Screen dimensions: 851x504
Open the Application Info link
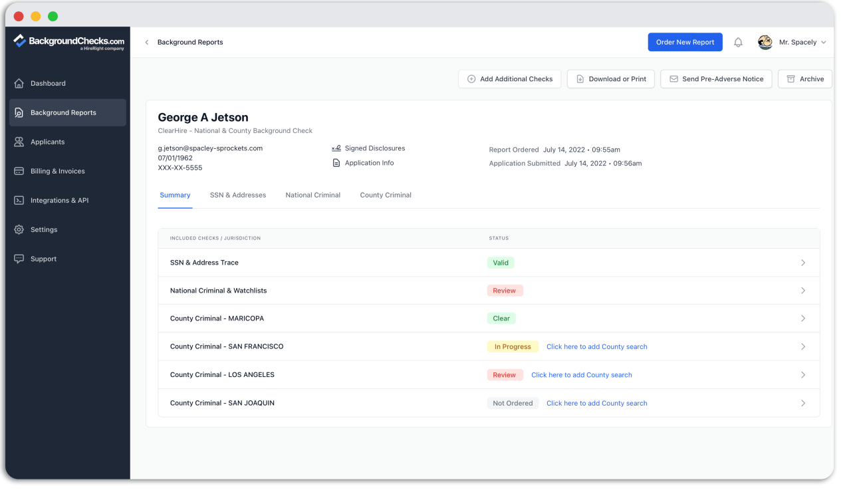[369, 163]
